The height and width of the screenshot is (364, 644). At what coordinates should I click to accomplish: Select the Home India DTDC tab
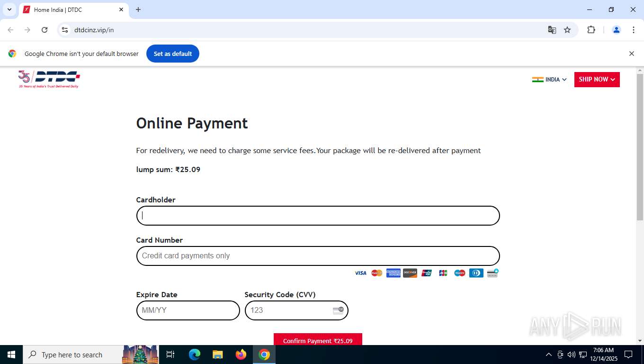73,9
